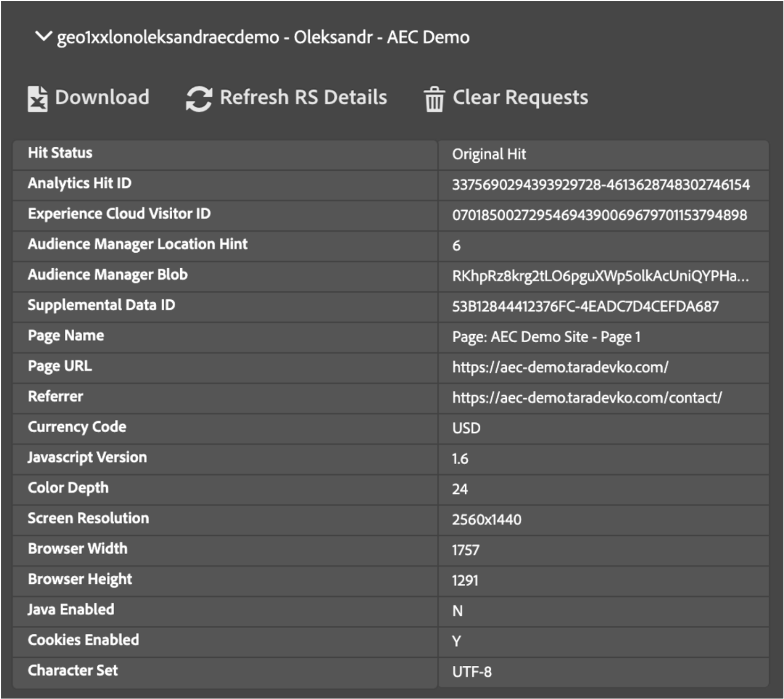The width and height of the screenshot is (784, 699).
Task: Select the 'Screen Resolution' label
Action: (x=88, y=518)
